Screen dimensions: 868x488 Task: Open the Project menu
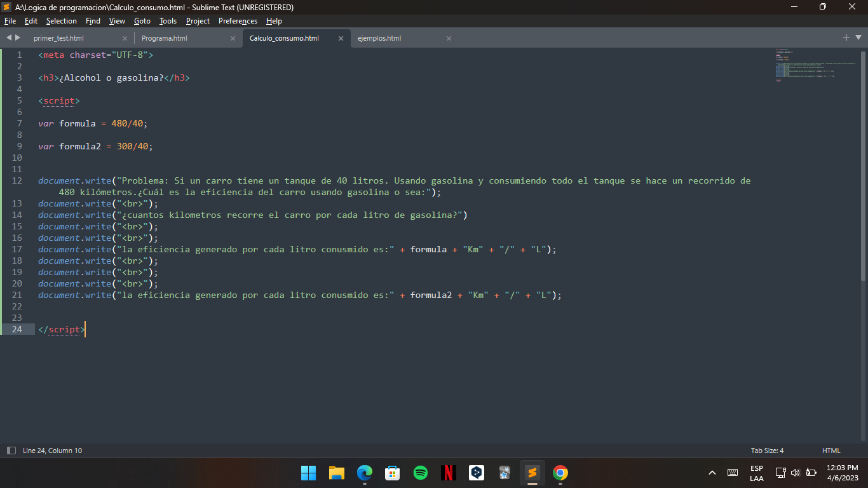coord(198,21)
